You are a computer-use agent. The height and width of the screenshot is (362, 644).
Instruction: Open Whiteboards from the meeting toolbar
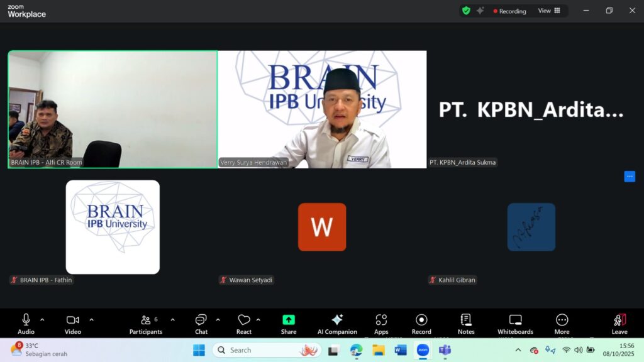pos(515,323)
